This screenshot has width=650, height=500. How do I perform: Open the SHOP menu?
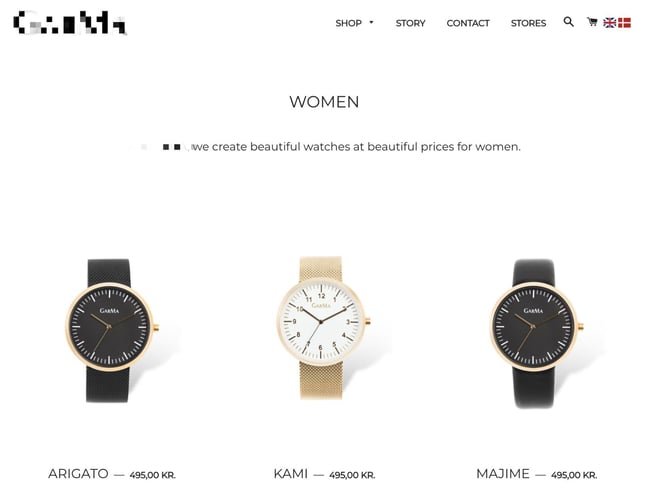click(349, 23)
